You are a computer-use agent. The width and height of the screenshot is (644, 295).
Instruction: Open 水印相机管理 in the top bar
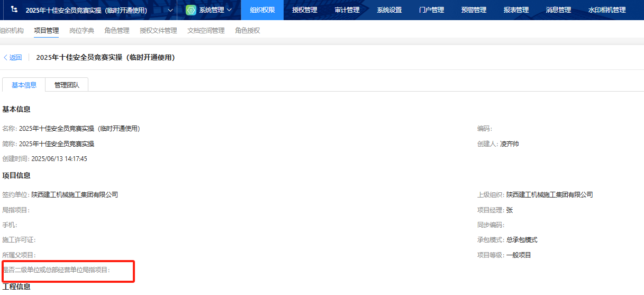[606, 10]
